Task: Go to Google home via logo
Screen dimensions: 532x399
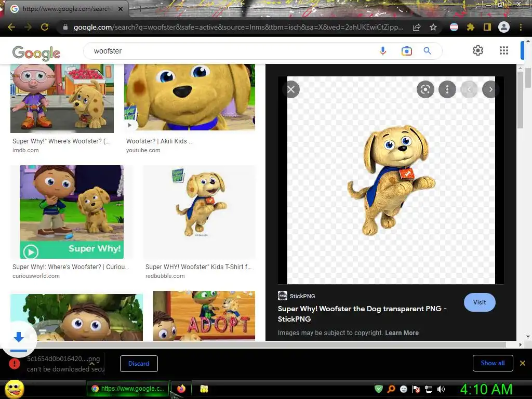Action: pyautogui.click(x=36, y=54)
